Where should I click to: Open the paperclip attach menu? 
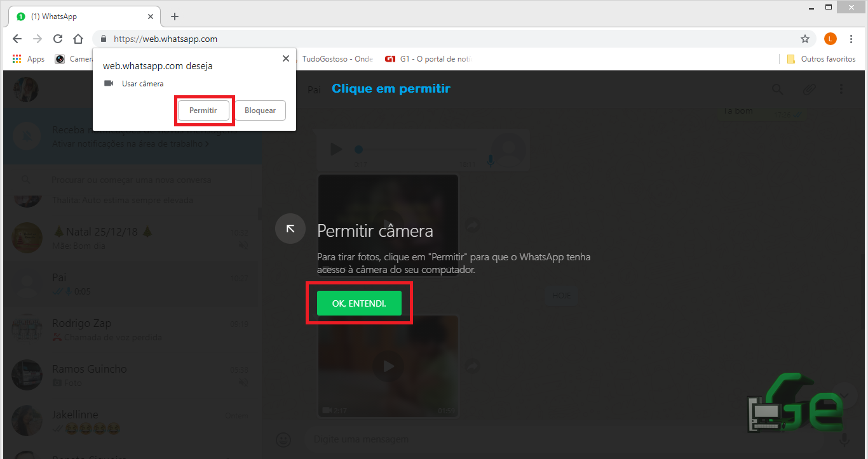point(810,90)
